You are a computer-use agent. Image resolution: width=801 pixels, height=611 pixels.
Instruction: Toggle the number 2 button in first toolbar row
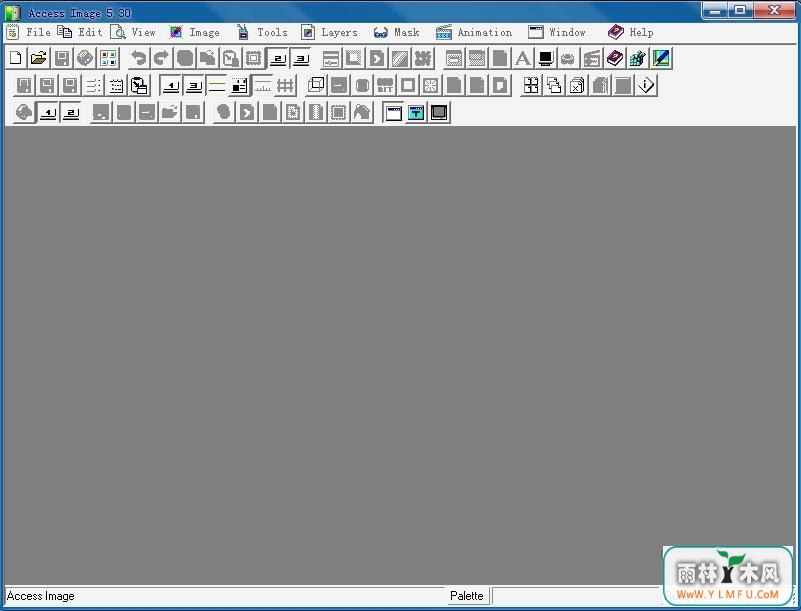point(278,58)
